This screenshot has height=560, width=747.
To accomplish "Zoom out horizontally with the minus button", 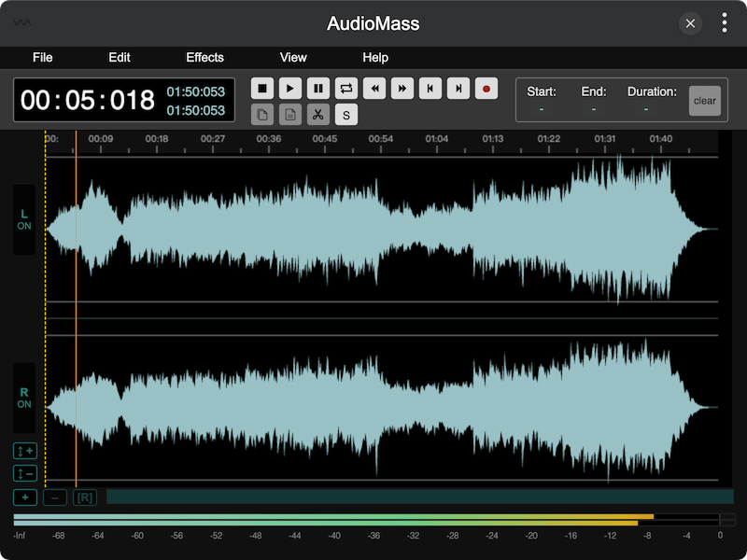I will (55, 497).
